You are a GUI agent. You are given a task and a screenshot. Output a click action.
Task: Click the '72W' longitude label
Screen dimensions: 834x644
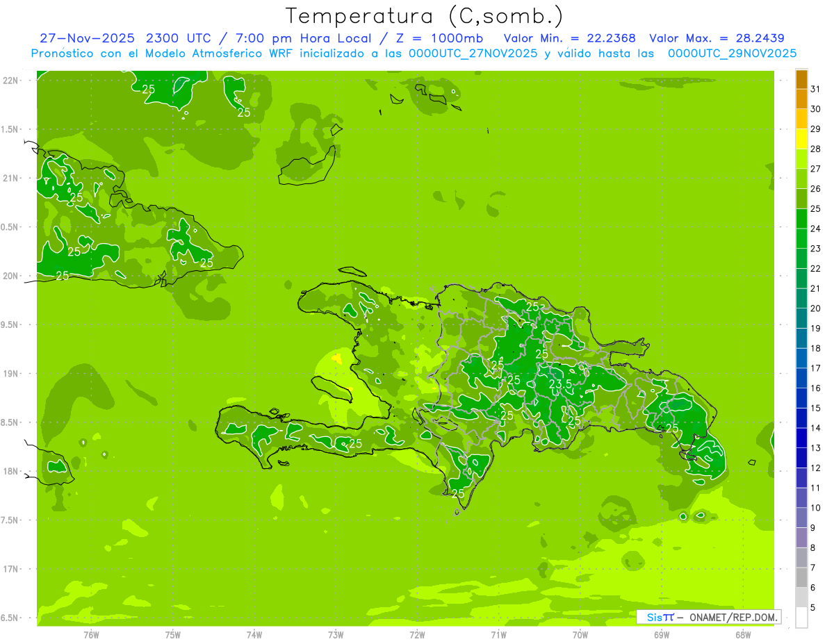coord(417,635)
